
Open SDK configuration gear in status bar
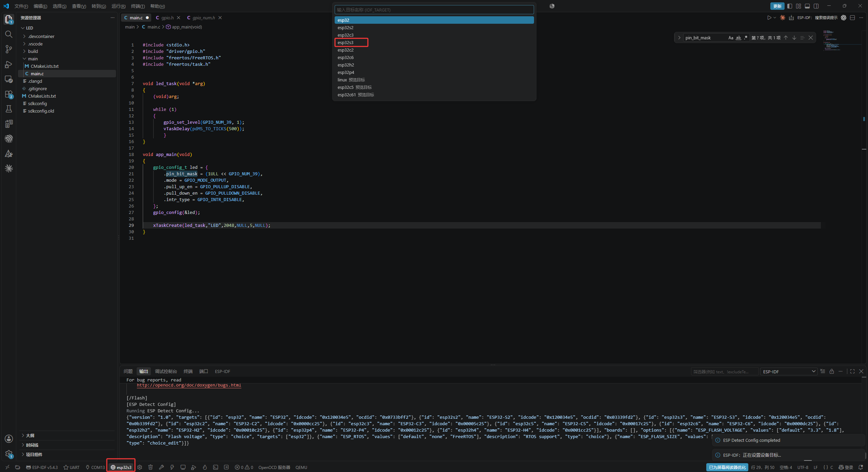(140, 467)
